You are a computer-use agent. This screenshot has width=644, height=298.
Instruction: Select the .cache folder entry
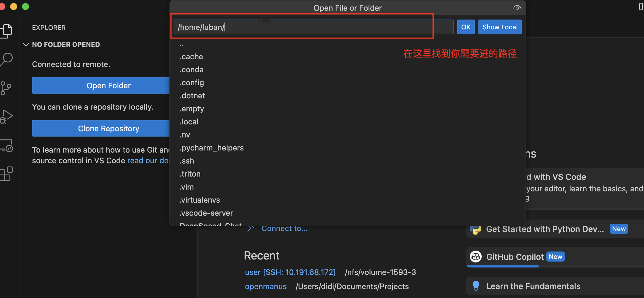tap(348, 57)
